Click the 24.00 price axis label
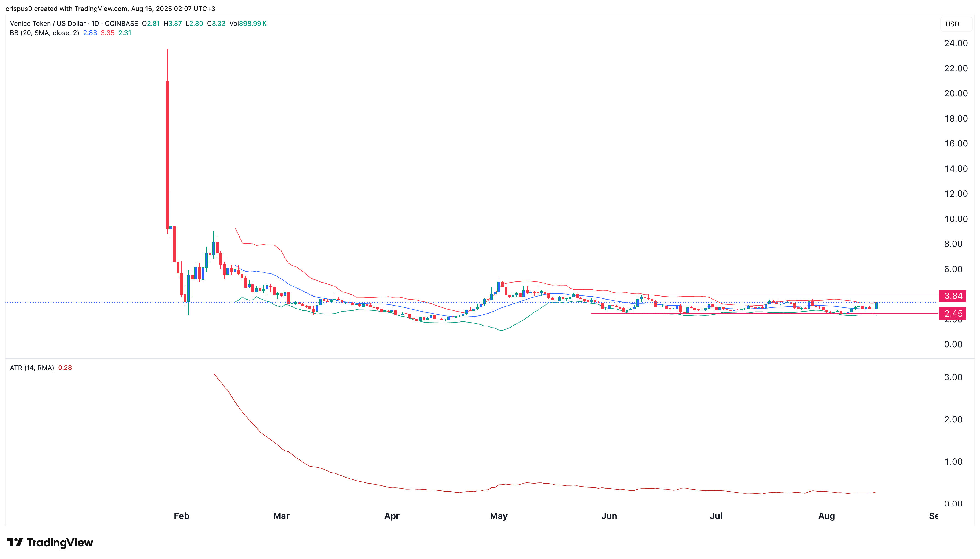980x559 pixels. [956, 43]
